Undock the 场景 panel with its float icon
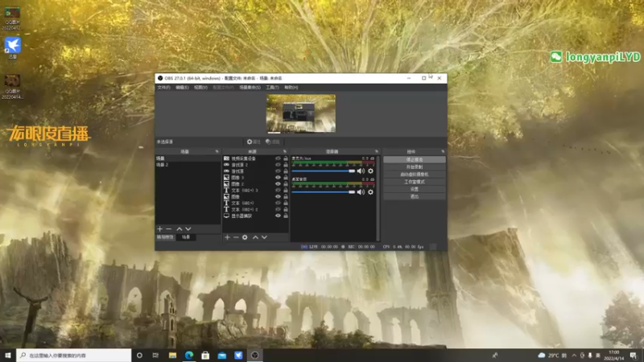The image size is (644, 362). 217,151
